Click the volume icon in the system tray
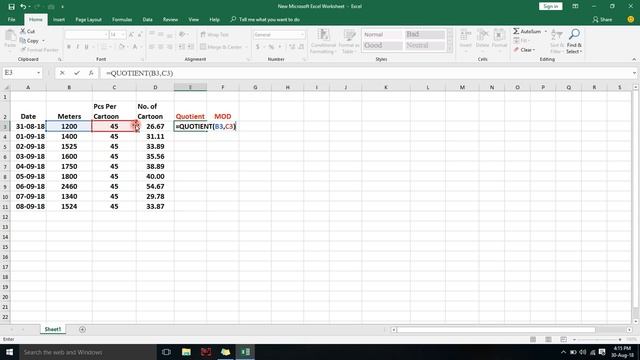This screenshot has width=640, height=360. pyautogui.click(x=582, y=352)
